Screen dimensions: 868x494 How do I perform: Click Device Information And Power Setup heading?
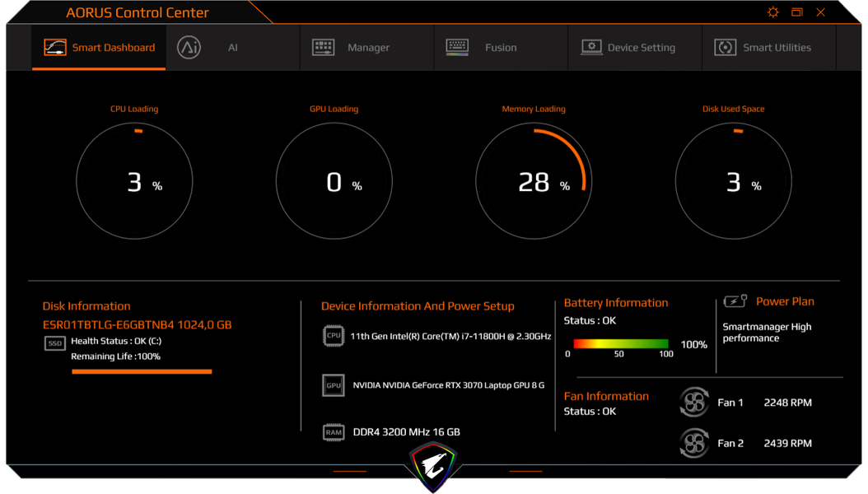tap(418, 306)
